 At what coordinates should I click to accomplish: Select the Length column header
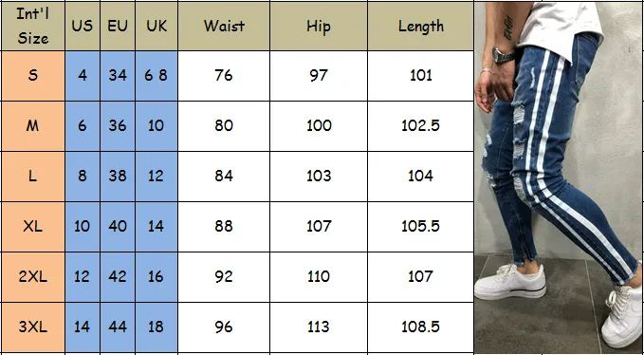click(x=420, y=26)
